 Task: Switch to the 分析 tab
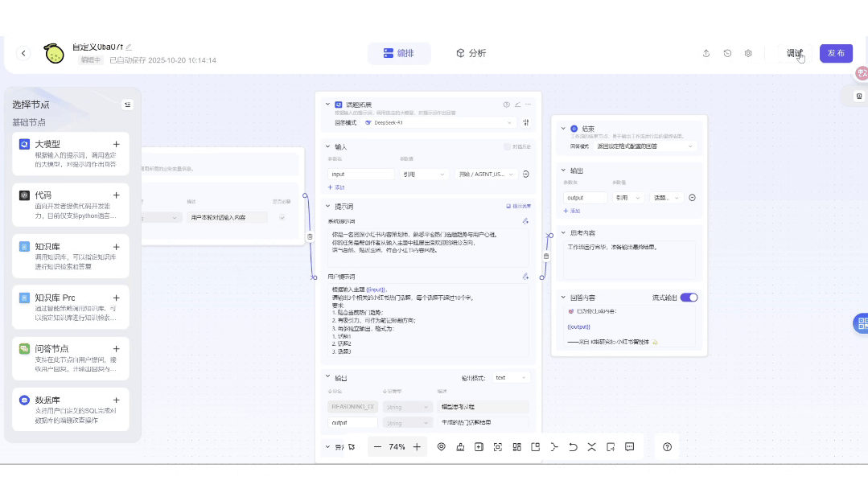click(471, 54)
